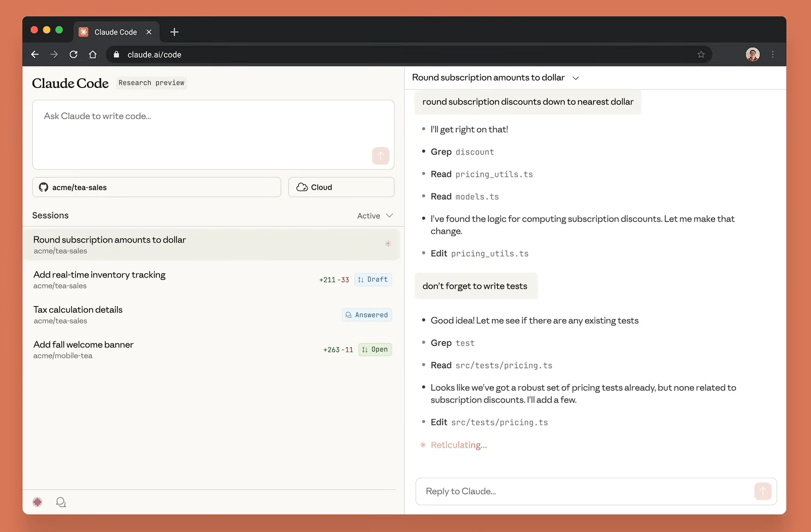This screenshot has height=532, width=811.
Task: Select the Cloud environment button
Action: click(x=341, y=187)
